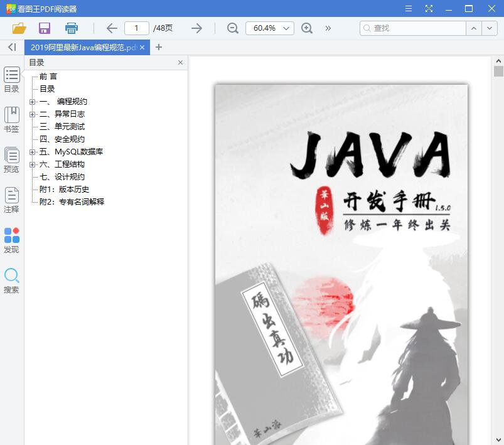Click the scrollbar up arrow
The image size is (504, 445).
pyautogui.click(x=498, y=60)
